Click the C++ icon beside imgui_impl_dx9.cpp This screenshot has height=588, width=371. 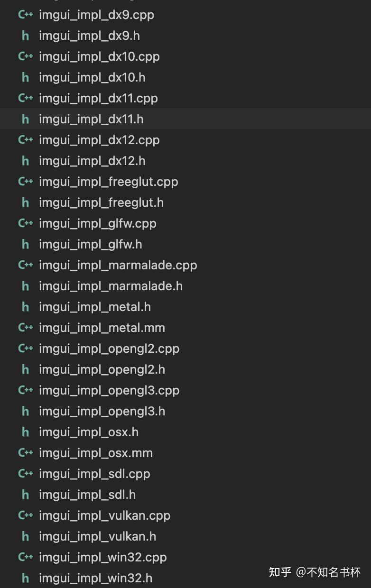[25, 15]
